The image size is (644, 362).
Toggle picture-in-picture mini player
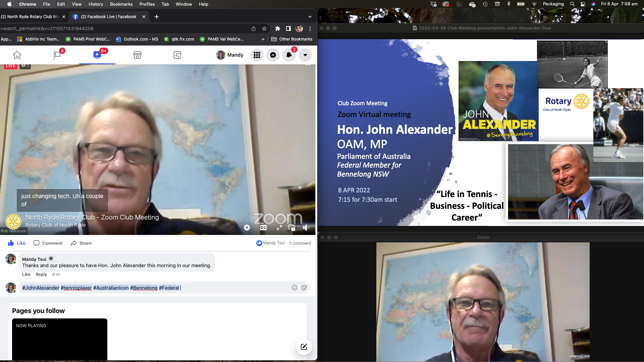[292, 228]
